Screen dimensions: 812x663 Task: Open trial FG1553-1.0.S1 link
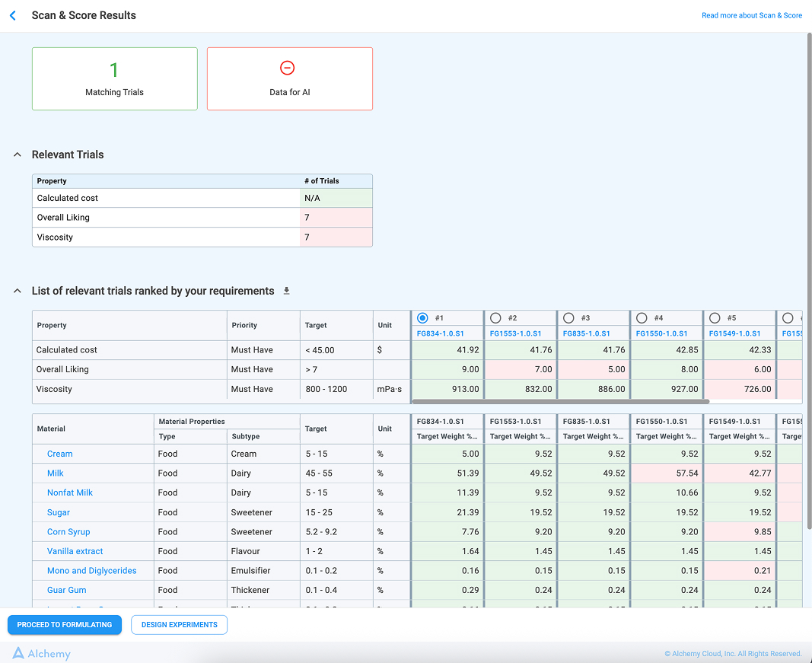point(515,333)
